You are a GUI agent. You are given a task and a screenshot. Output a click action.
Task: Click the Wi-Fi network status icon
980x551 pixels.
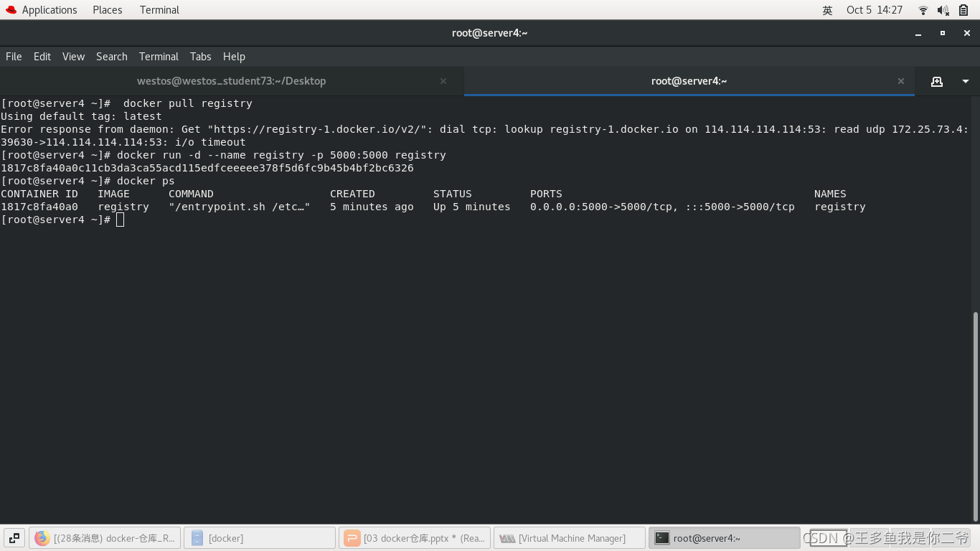point(923,10)
